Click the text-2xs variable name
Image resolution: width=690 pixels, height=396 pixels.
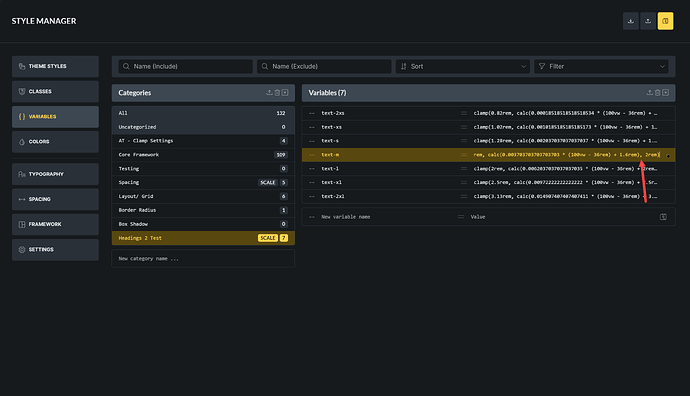tap(333, 113)
